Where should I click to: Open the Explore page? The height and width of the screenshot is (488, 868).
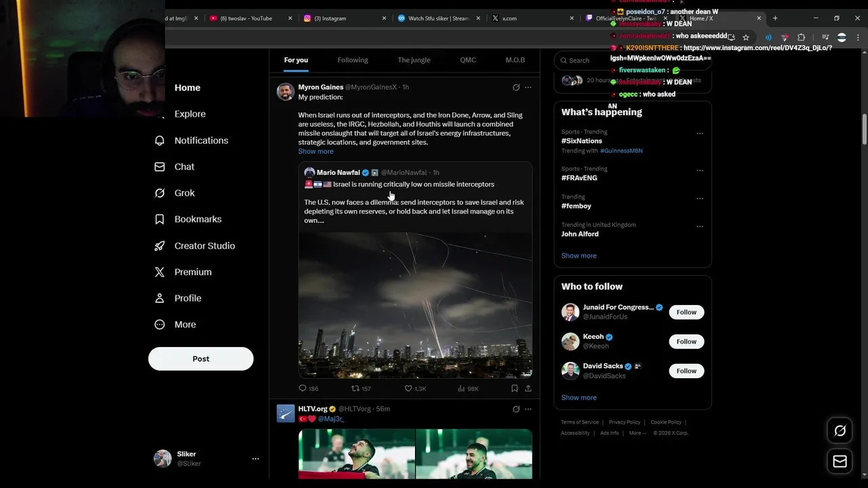pyautogui.click(x=189, y=114)
